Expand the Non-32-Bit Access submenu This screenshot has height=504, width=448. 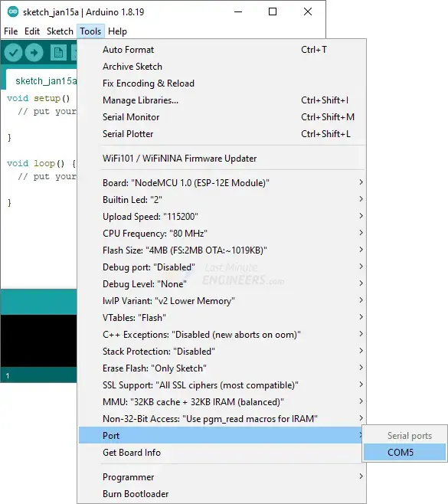pos(222,419)
